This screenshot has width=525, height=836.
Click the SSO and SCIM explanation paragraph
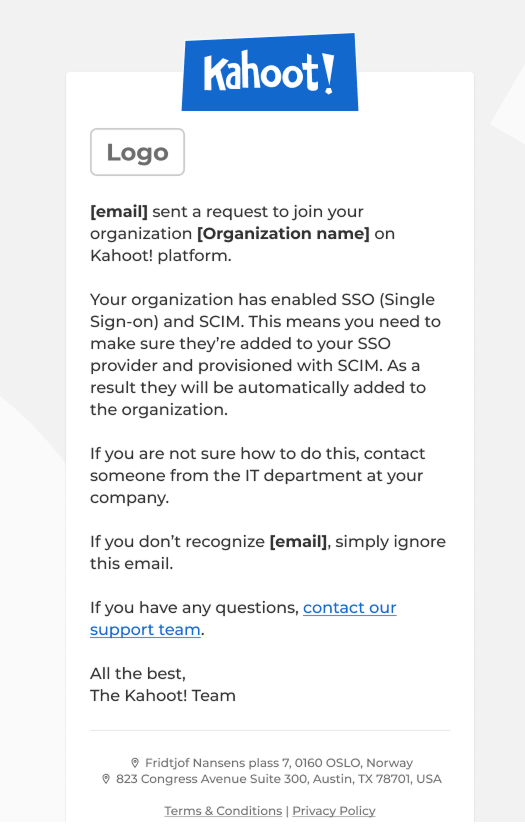pos(265,355)
